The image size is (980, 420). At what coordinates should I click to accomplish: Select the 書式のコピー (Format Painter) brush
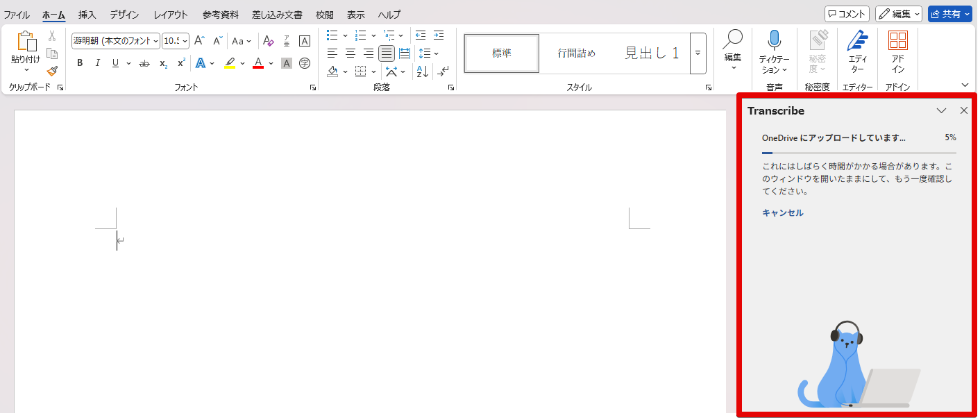52,69
